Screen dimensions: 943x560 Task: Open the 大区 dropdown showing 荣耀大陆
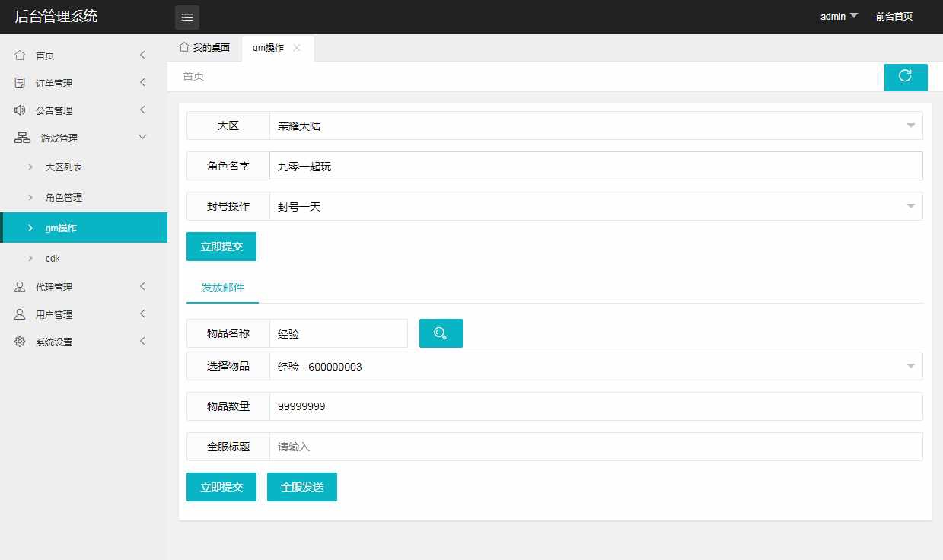click(x=596, y=126)
